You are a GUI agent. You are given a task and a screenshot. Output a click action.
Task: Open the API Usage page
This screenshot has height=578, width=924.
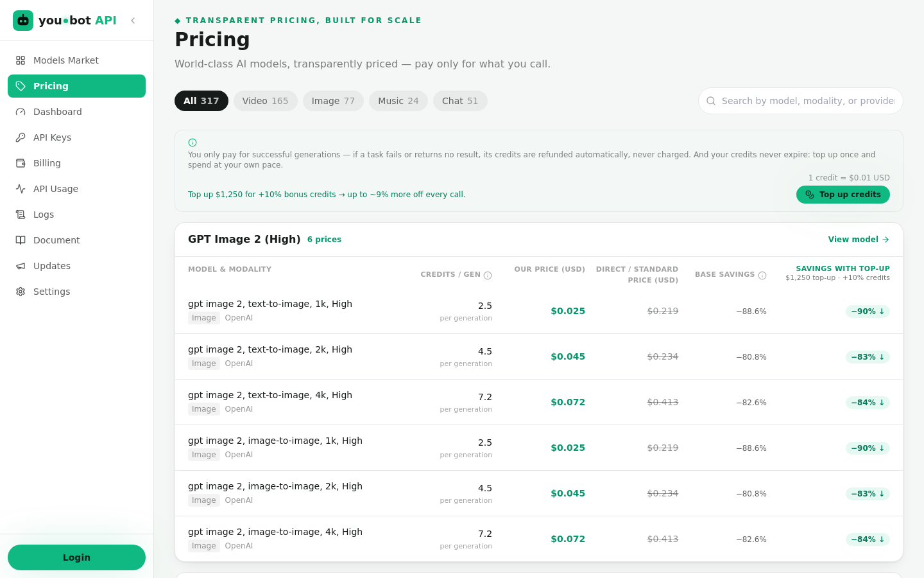point(76,189)
